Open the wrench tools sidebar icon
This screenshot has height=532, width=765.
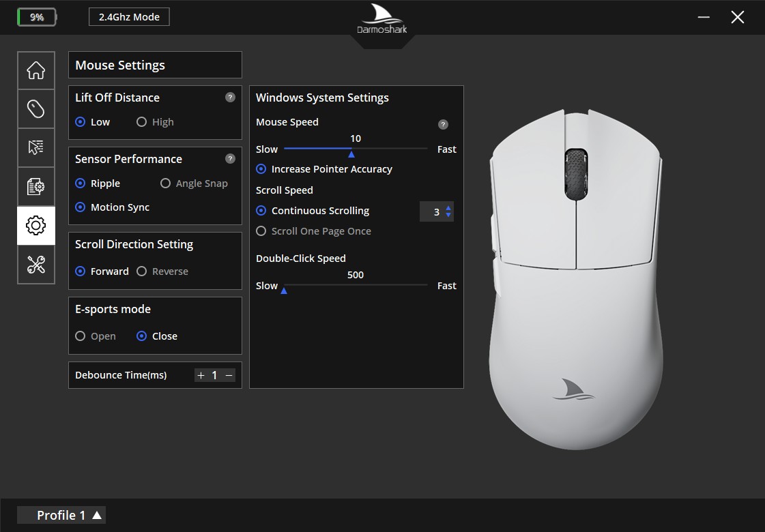coord(36,264)
